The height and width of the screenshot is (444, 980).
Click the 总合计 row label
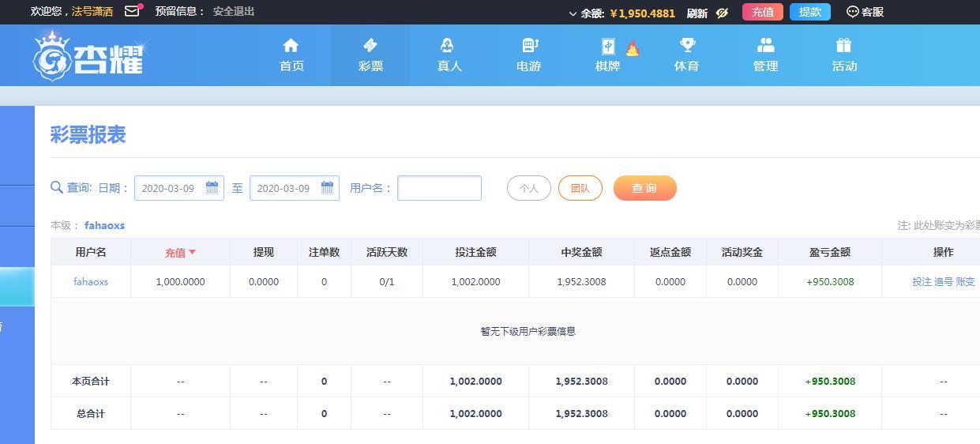tap(91, 413)
